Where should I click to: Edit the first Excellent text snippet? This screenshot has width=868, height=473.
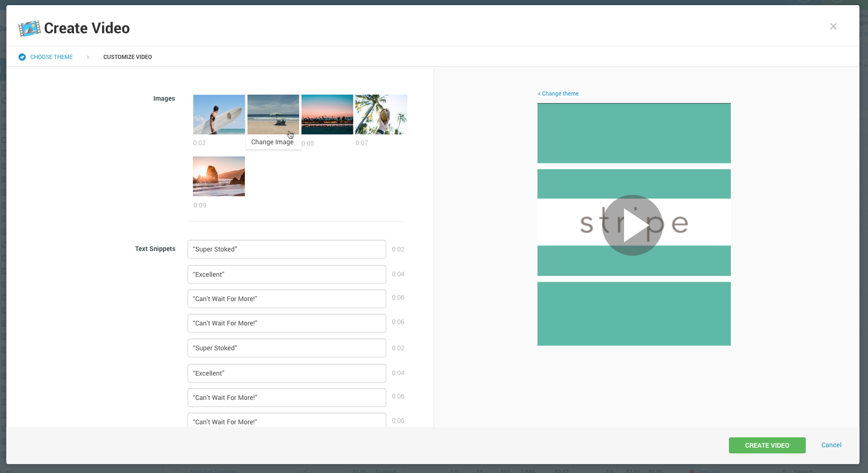[x=286, y=274]
